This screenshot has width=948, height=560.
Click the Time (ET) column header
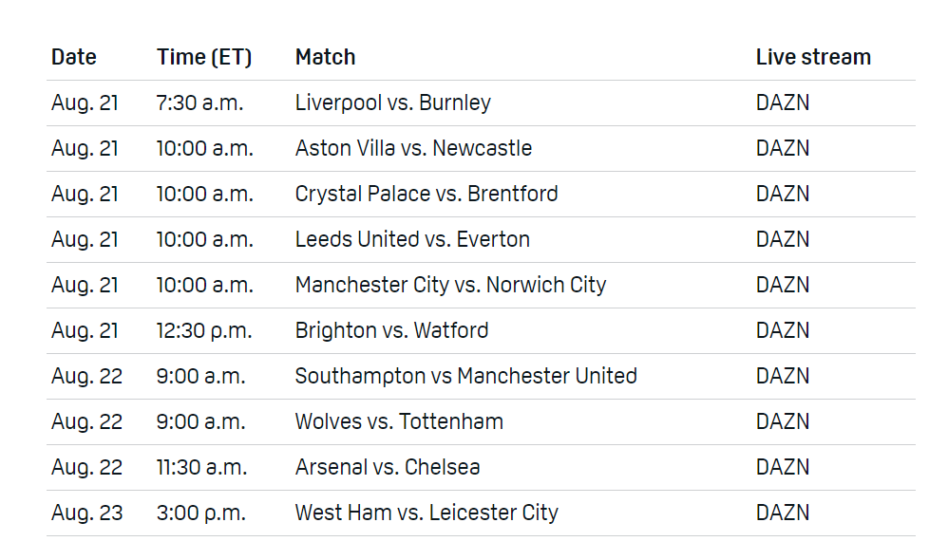tap(204, 57)
